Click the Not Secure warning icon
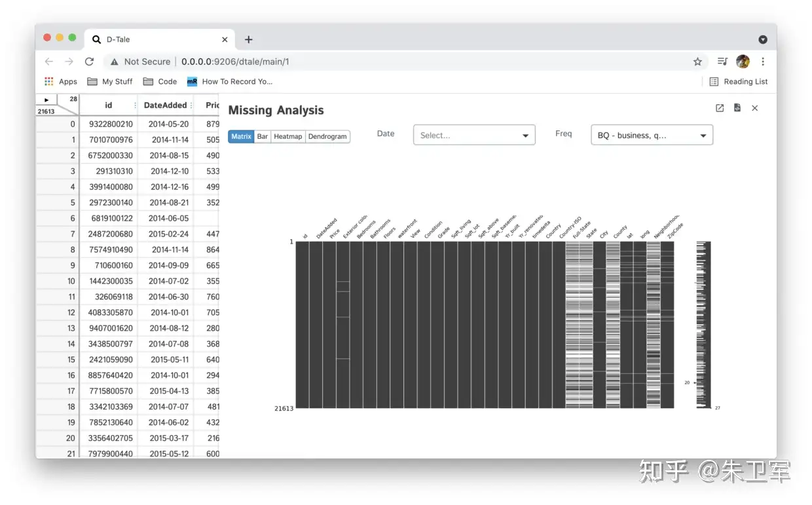This screenshot has height=505, width=812. click(115, 62)
